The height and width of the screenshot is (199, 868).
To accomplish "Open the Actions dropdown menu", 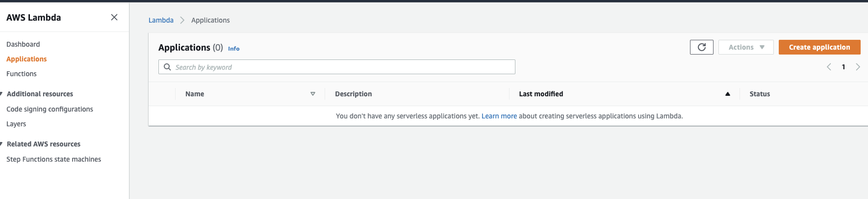I will [746, 47].
